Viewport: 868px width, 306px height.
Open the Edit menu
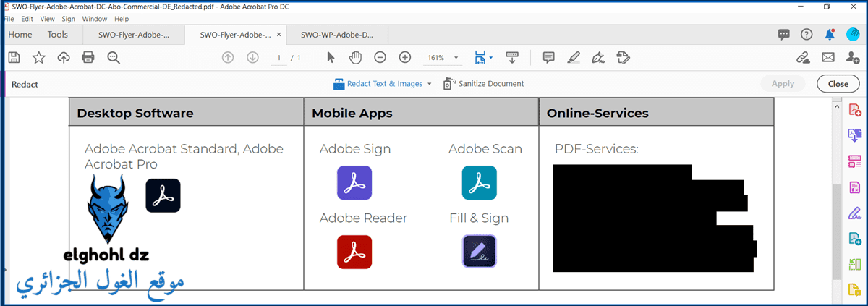pos(27,19)
